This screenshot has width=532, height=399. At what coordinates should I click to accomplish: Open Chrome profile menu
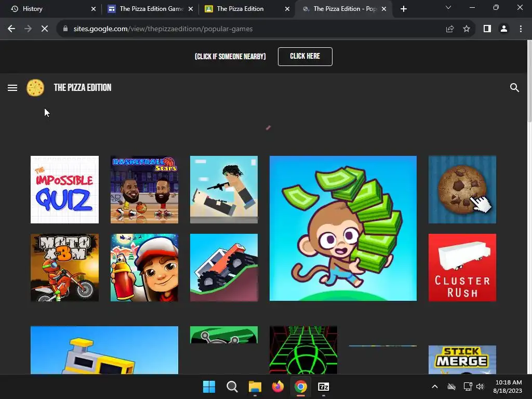pyautogui.click(x=504, y=29)
